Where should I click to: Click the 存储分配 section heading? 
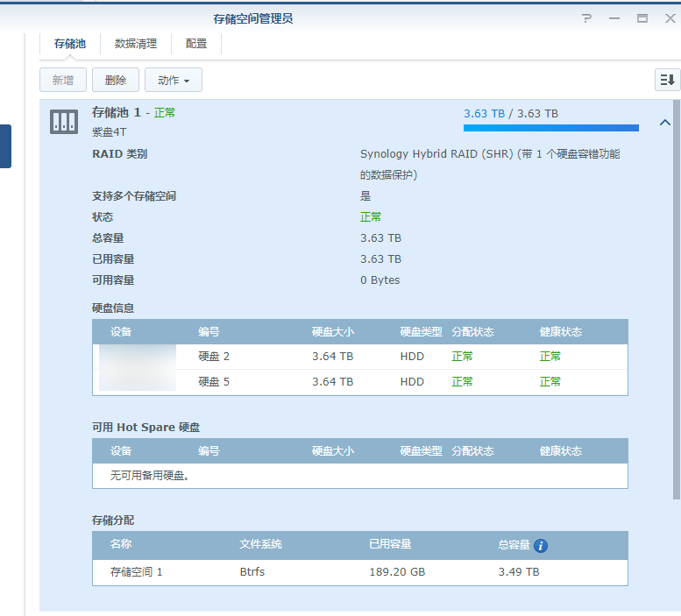[x=113, y=520]
